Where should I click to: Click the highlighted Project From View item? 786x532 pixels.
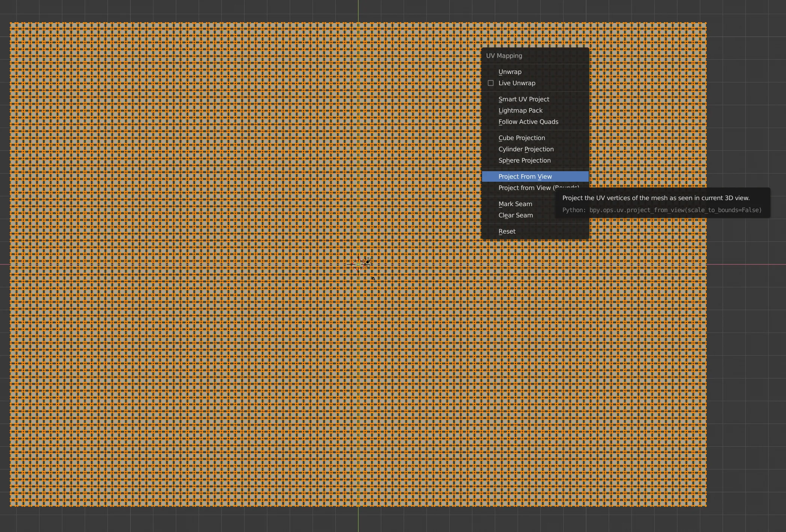[x=525, y=176]
